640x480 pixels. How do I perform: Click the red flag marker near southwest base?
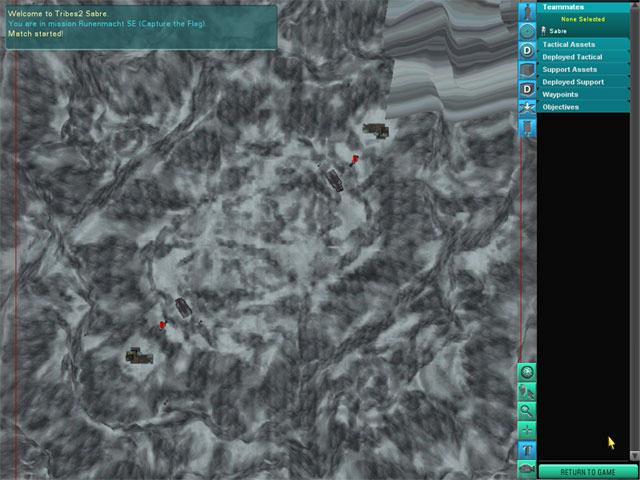163,325
